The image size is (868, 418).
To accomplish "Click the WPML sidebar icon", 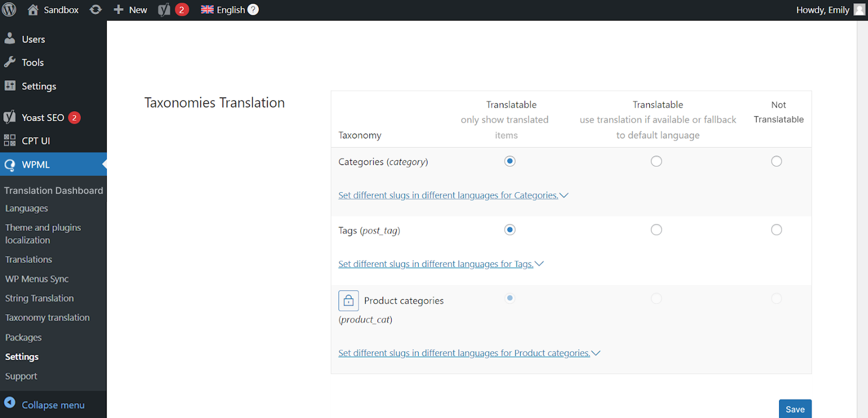I will 10,165.
